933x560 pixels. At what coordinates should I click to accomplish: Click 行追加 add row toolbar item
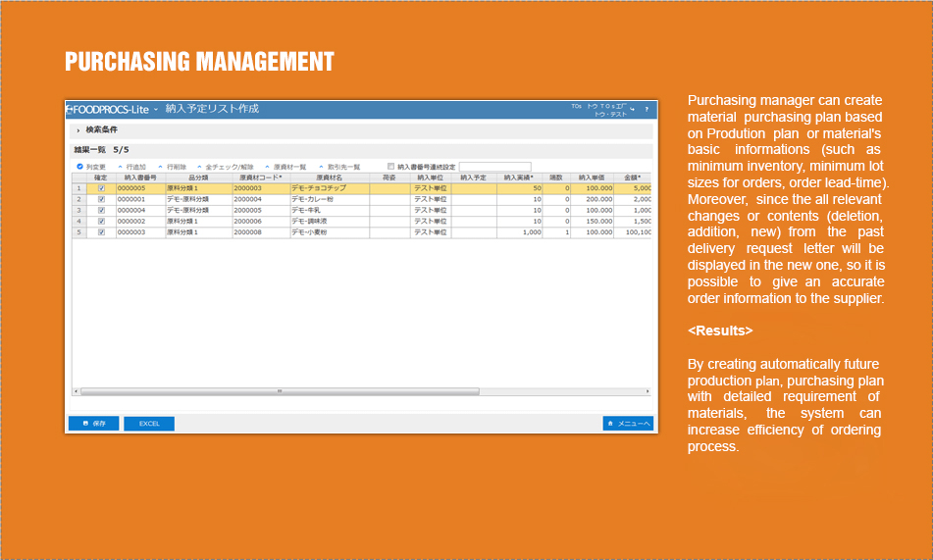tap(131, 167)
